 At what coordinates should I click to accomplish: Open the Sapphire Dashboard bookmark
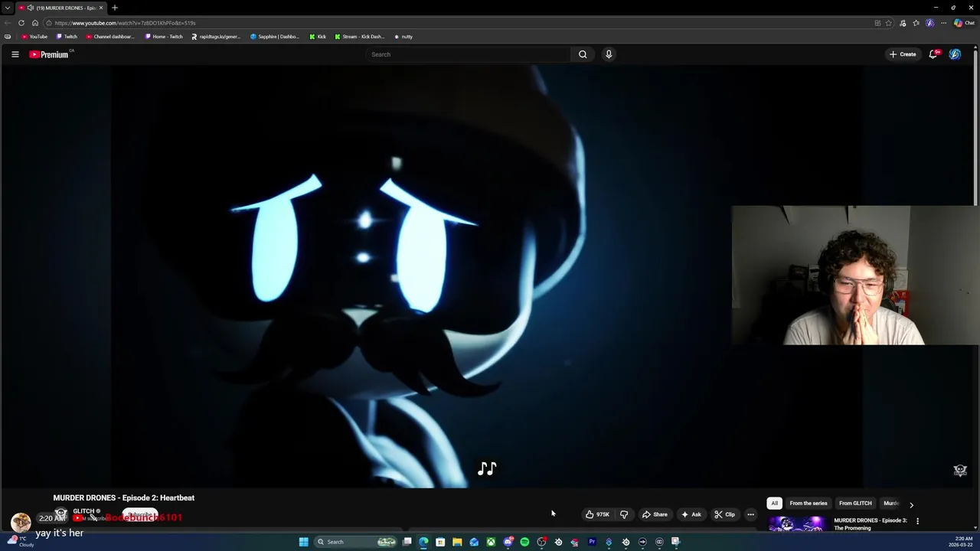point(275,37)
